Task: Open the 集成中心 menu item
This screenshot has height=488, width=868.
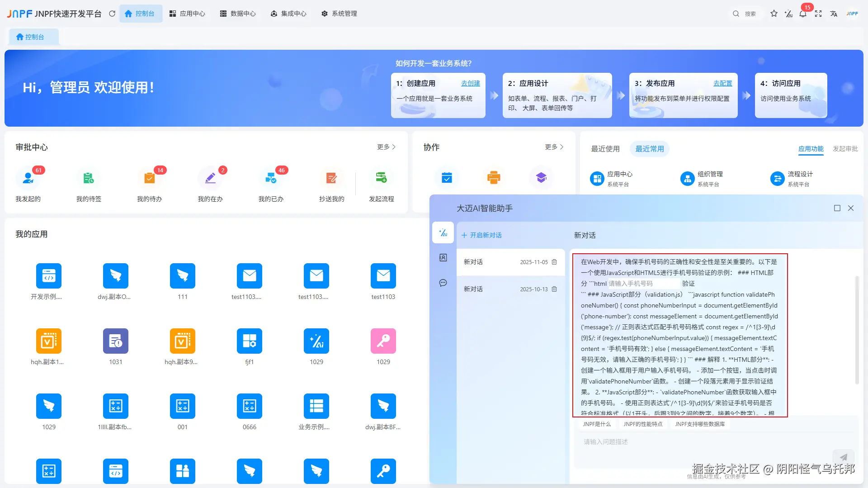Action: pyautogui.click(x=289, y=14)
